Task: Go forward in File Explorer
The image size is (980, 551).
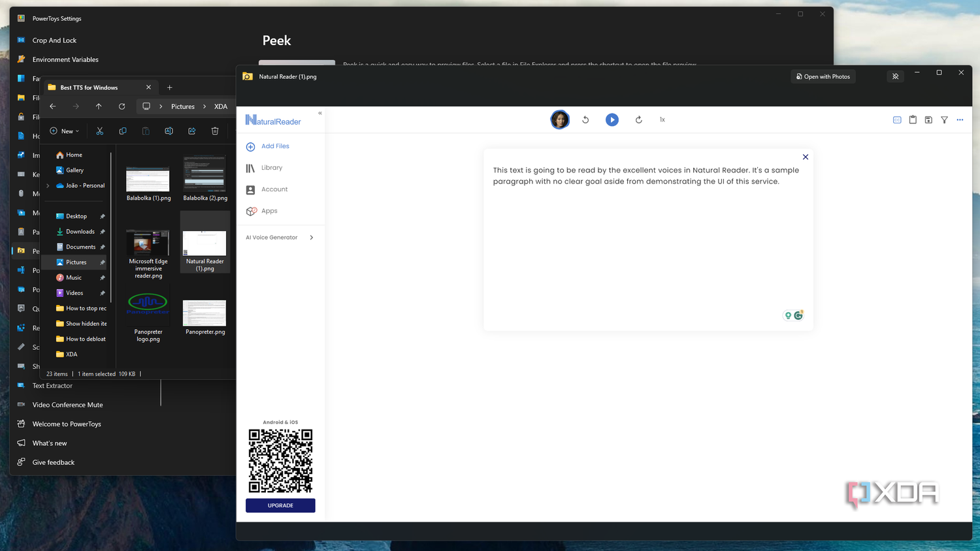Action: tap(76, 106)
